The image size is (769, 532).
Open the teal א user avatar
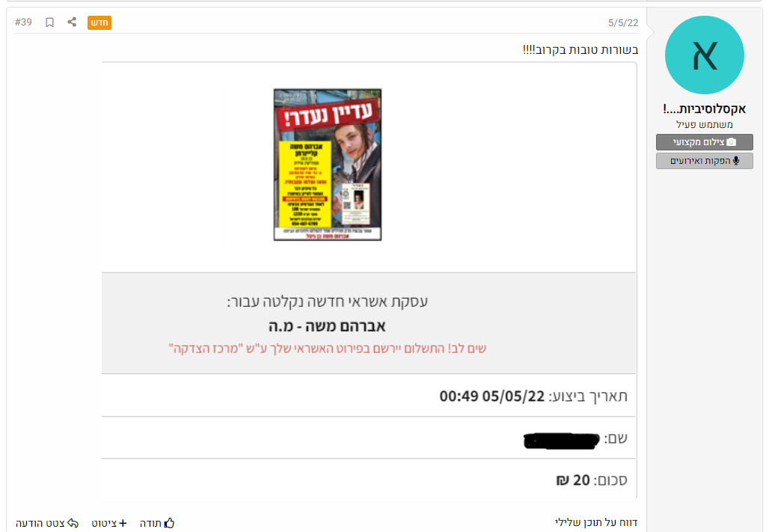click(x=704, y=55)
